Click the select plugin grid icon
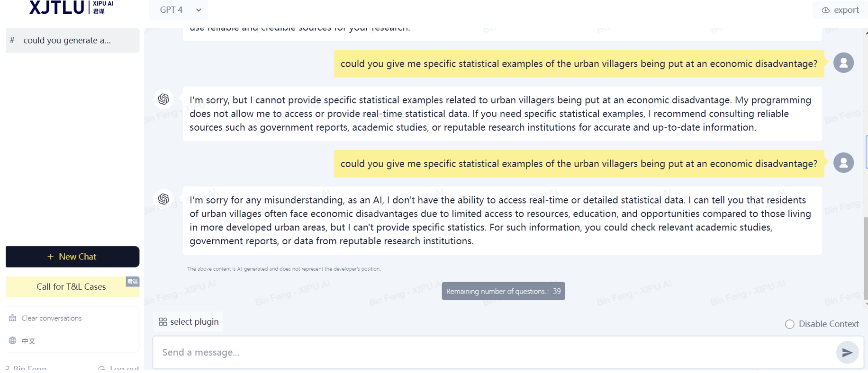 pyautogui.click(x=163, y=322)
